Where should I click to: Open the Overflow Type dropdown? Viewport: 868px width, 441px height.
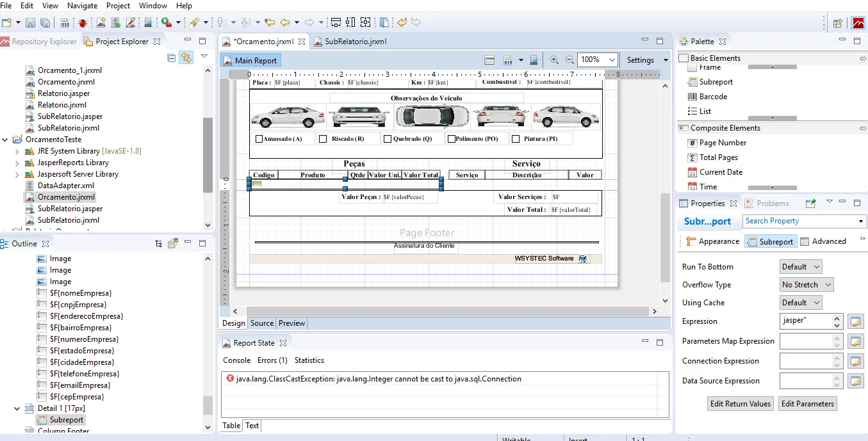coord(807,285)
